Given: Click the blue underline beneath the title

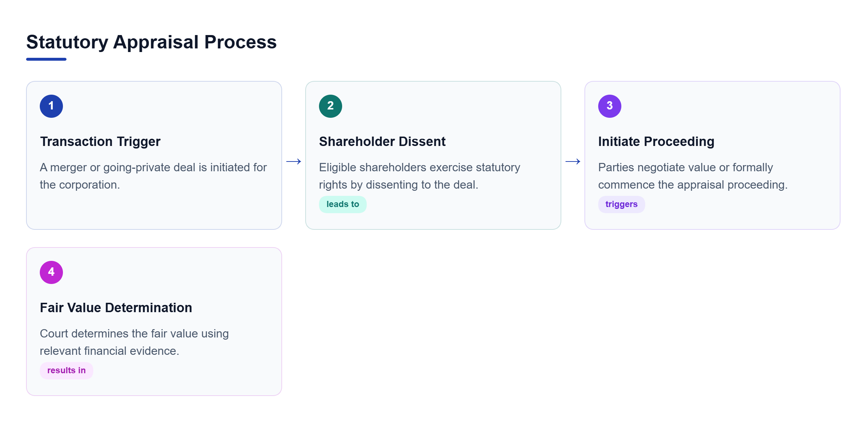Looking at the screenshot, I should [x=46, y=59].
